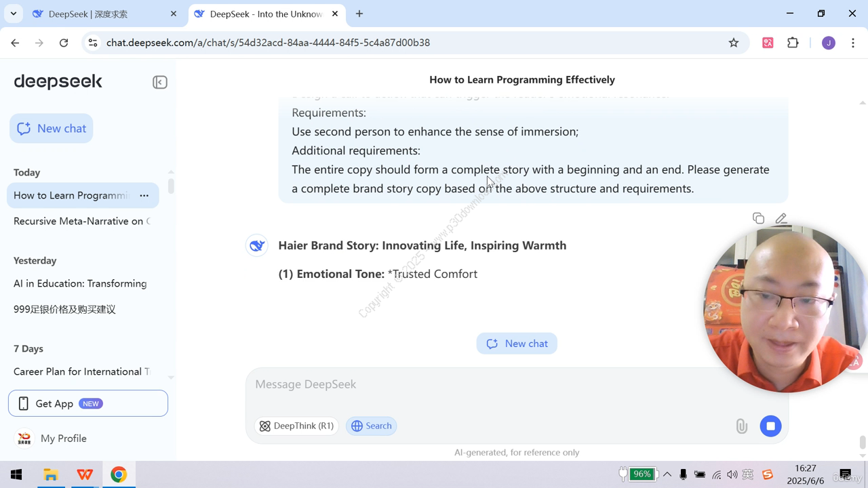Go back to the previous page
The height and width of the screenshot is (488, 868).
point(15,43)
